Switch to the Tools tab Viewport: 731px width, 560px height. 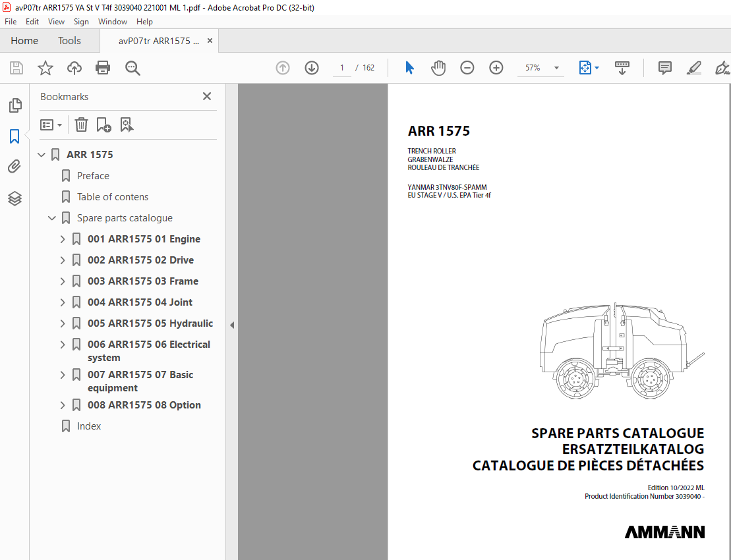69,41
